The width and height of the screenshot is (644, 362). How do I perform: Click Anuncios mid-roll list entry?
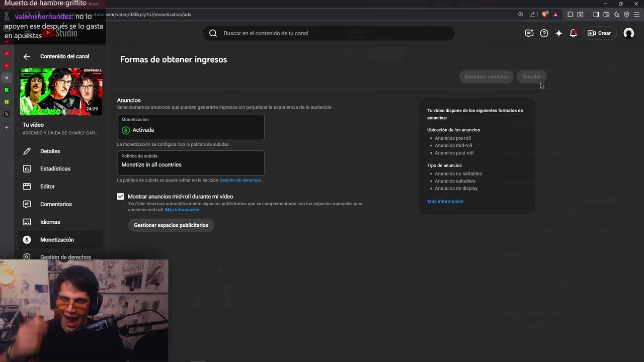(x=453, y=146)
